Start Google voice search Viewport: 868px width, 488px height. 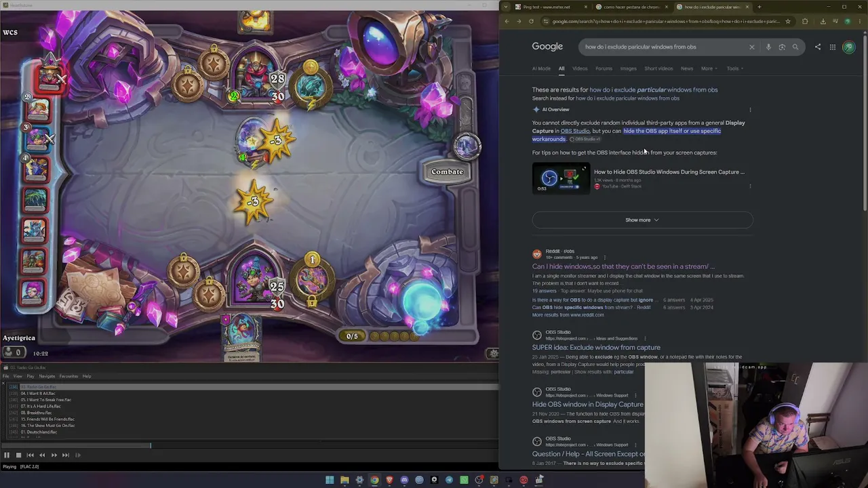[x=768, y=47]
